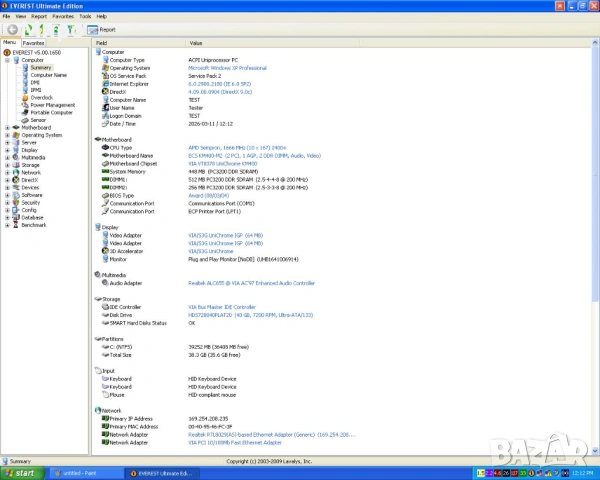The image size is (600, 480).
Task: Click the Devices tree icon
Action: (x=16, y=188)
